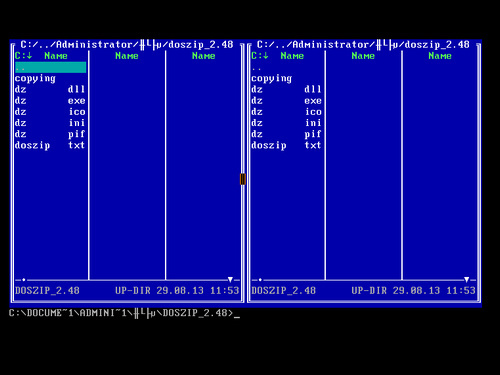Image resolution: width=500 pixels, height=375 pixels.
Task: Click the right panel path title
Action: (363, 44)
